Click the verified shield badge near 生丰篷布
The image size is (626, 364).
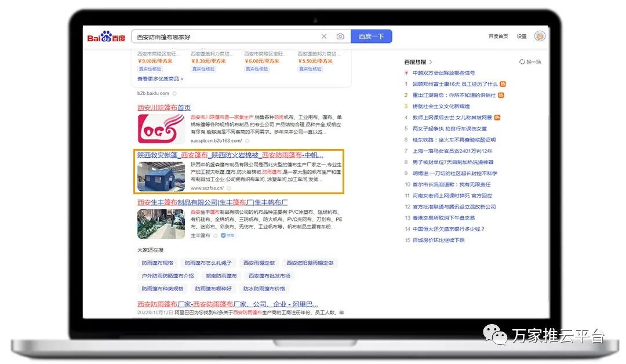click(x=223, y=236)
